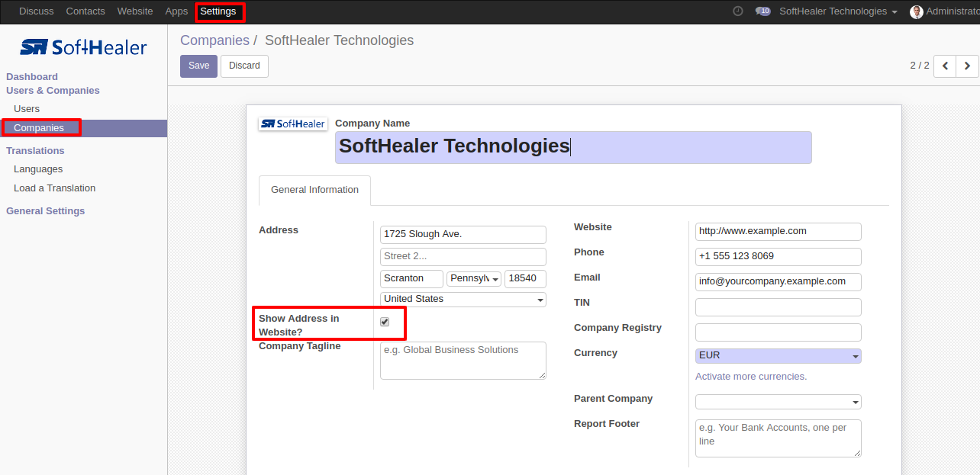The width and height of the screenshot is (980, 475).
Task: Open the messages icon with badge 10
Action: pos(762,11)
